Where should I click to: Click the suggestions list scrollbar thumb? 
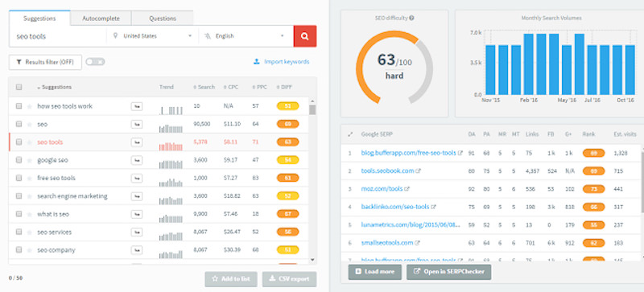312,109
